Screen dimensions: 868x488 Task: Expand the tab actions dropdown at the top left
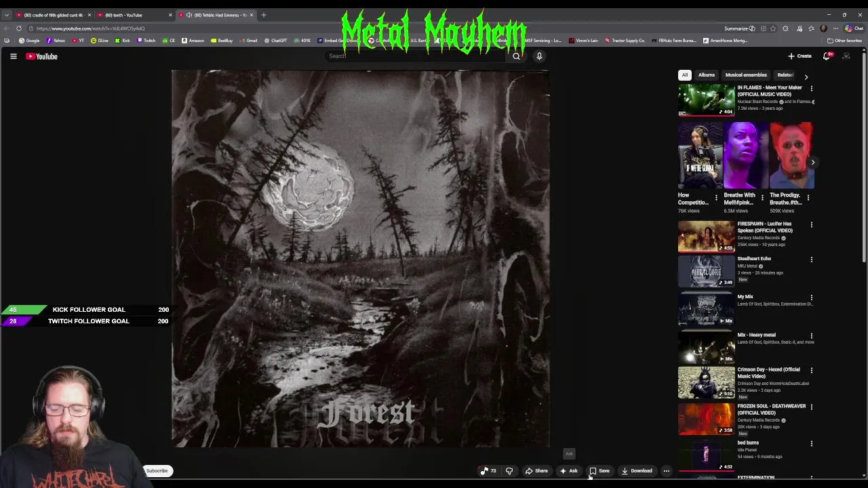pos(7,15)
